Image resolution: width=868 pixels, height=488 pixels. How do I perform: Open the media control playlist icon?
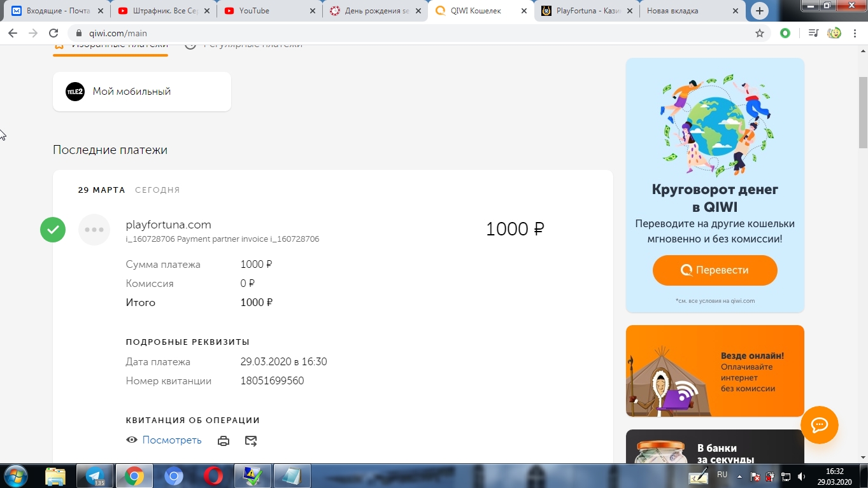pos(813,33)
